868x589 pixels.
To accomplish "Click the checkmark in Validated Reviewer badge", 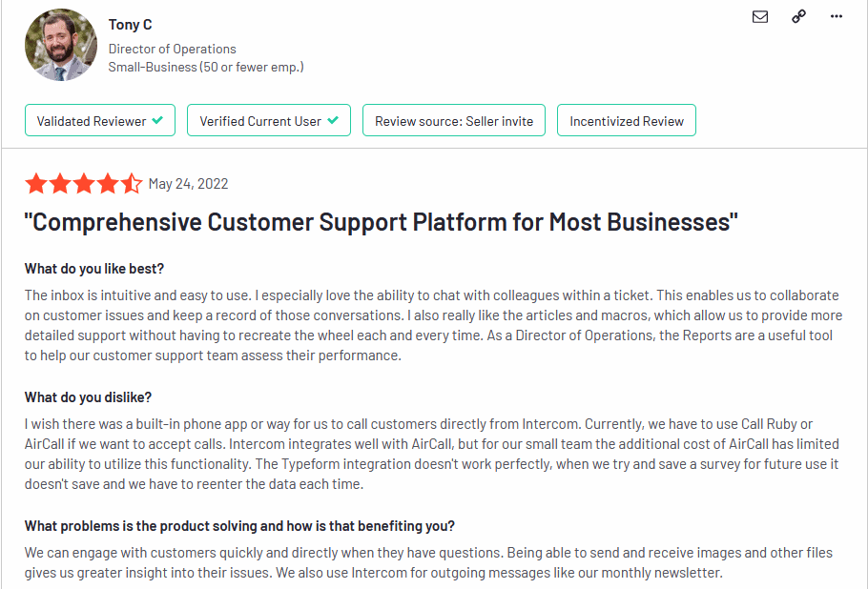I will pyautogui.click(x=157, y=120).
